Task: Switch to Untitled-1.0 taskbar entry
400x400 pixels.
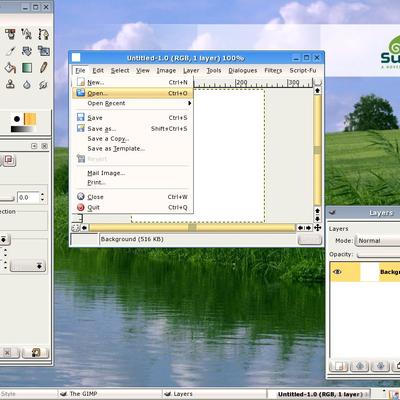Action: pos(319,394)
